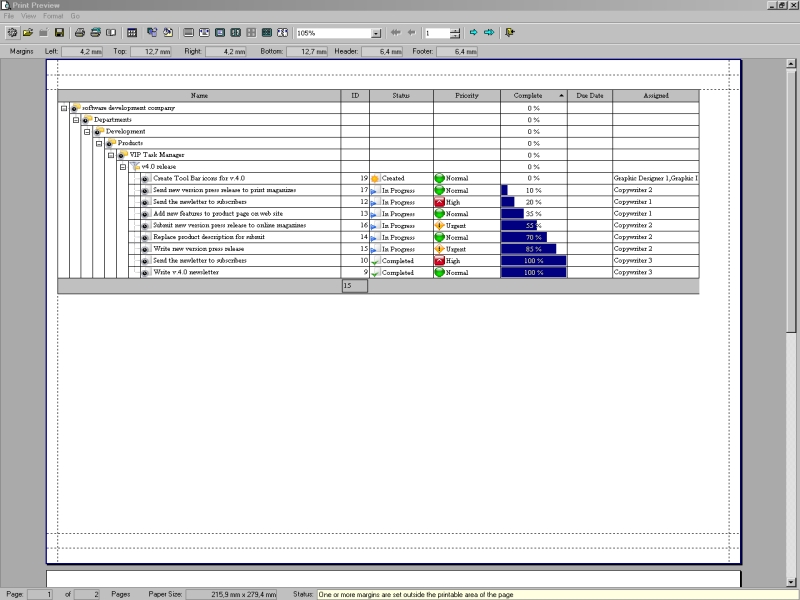Image resolution: width=800 pixels, height=600 pixels.
Task: Open Page Setup with the open-book icon
Action: (x=111, y=33)
